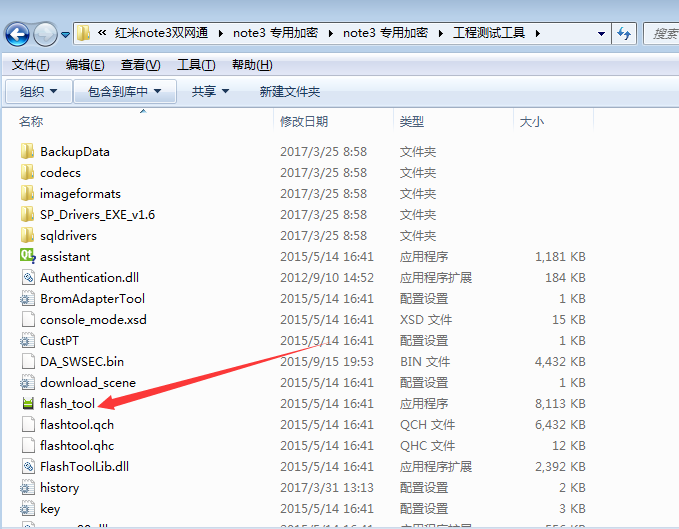Screen dimensions: 679x529
Task: Expand arrow after second note3 专用加密 breadcrumb
Action: [x=441, y=33]
